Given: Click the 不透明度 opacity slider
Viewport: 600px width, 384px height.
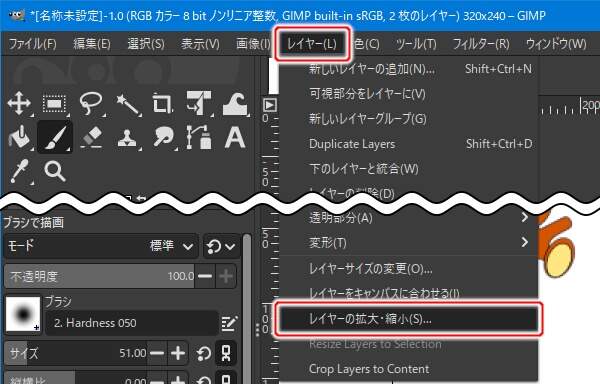Looking at the screenshot, I should (x=99, y=276).
